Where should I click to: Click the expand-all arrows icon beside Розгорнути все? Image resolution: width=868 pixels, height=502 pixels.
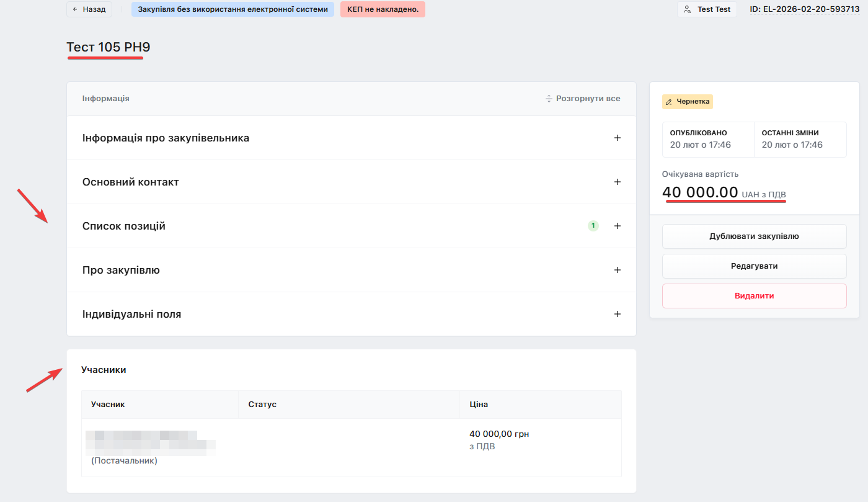pyautogui.click(x=549, y=99)
